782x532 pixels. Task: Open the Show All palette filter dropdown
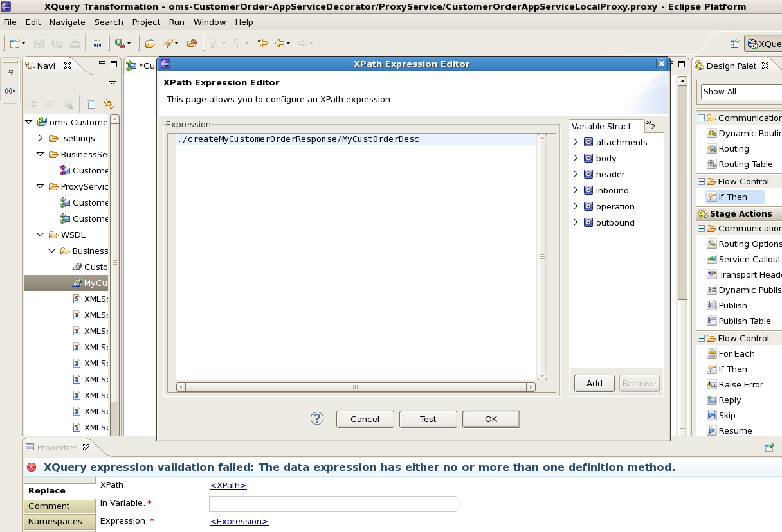pos(741,92)
